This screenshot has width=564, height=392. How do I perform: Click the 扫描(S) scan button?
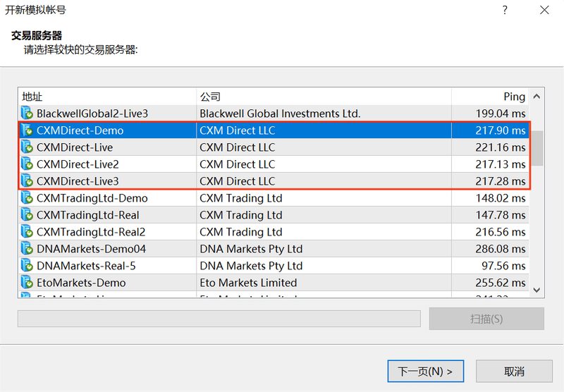[x=486, y=319]
